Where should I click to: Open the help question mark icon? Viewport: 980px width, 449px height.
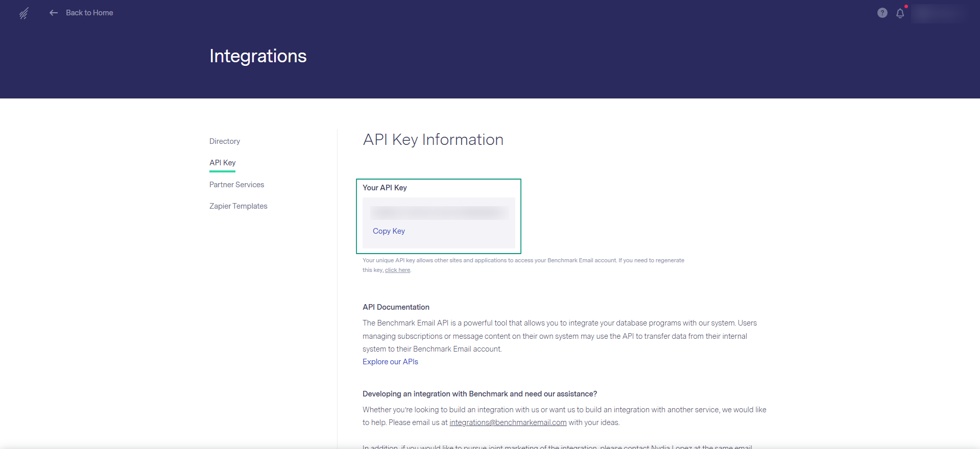click(882, 13)
